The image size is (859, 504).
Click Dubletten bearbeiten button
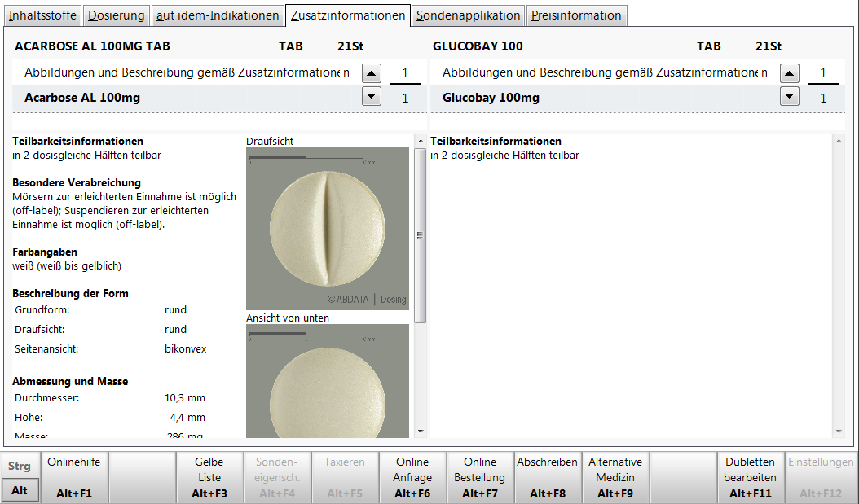tap(751, 477)
